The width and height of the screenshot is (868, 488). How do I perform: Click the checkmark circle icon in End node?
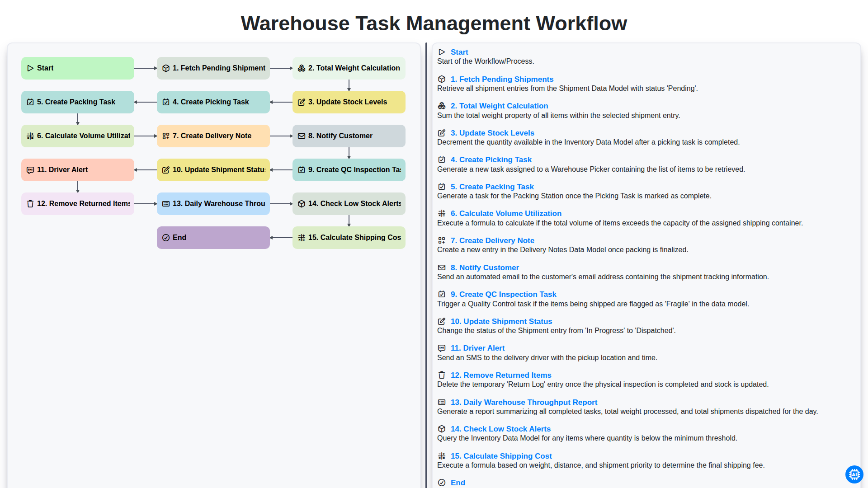[x=166, y=238]
